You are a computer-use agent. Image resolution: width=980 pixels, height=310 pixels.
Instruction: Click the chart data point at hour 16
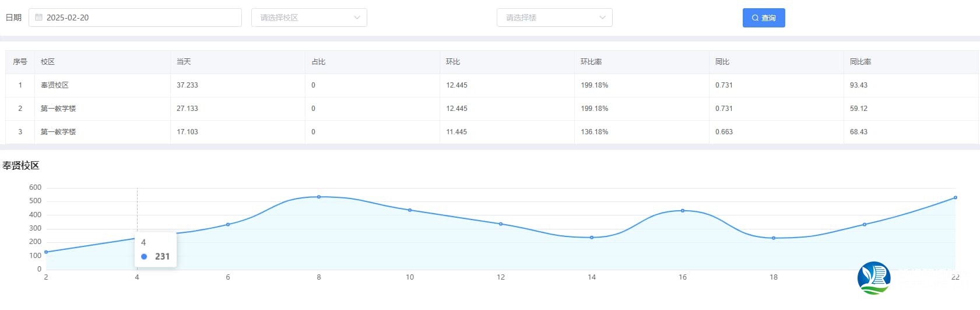click(x=683, y=211)
